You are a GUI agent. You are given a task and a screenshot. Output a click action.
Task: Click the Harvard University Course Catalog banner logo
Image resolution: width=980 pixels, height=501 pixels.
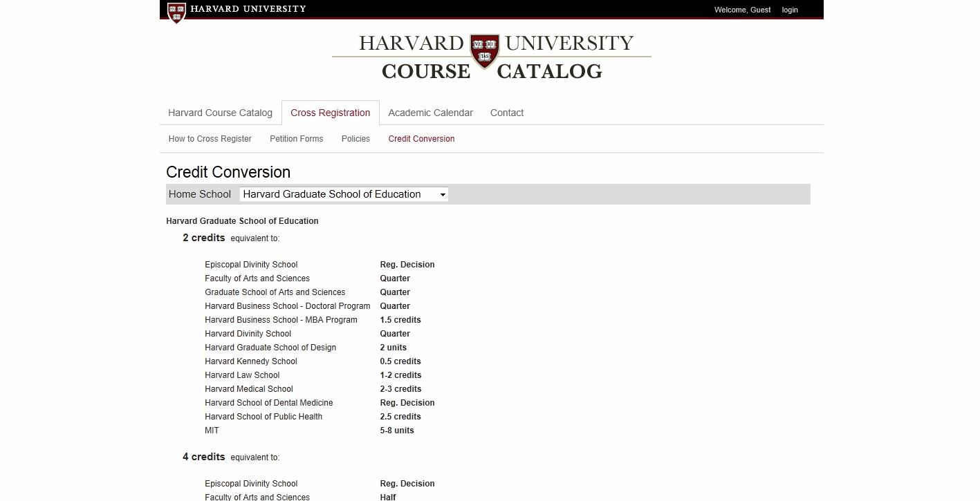[x=491, y=57]
